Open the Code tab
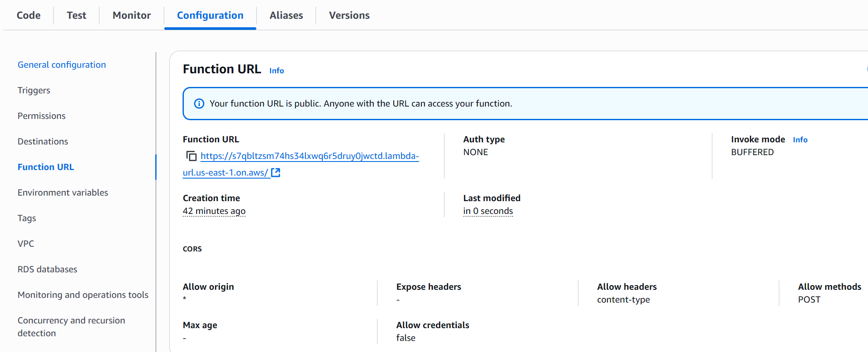Image resolution: width=868 pixels, height=352 pixels. [x=29, y=15]
